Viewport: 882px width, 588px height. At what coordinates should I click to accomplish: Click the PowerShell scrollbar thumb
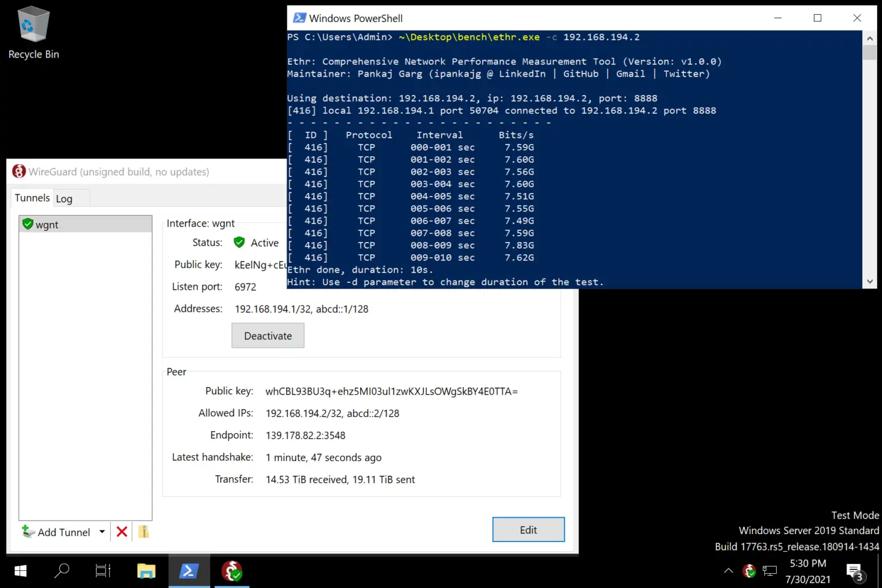(x=870, y=52)
